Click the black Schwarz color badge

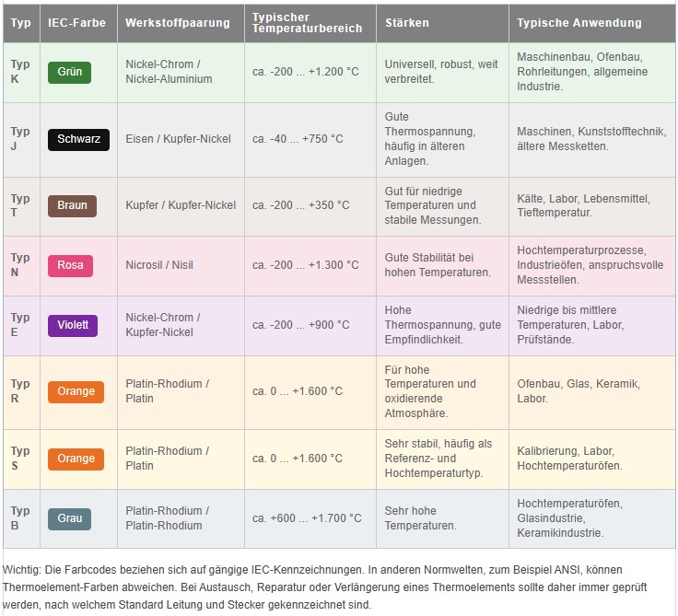tap(78, 139)
